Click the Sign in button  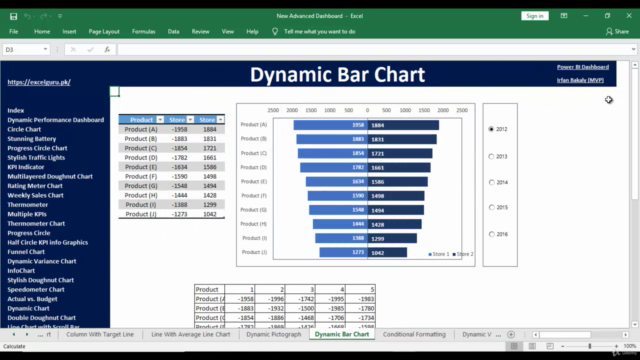[535, 16]
